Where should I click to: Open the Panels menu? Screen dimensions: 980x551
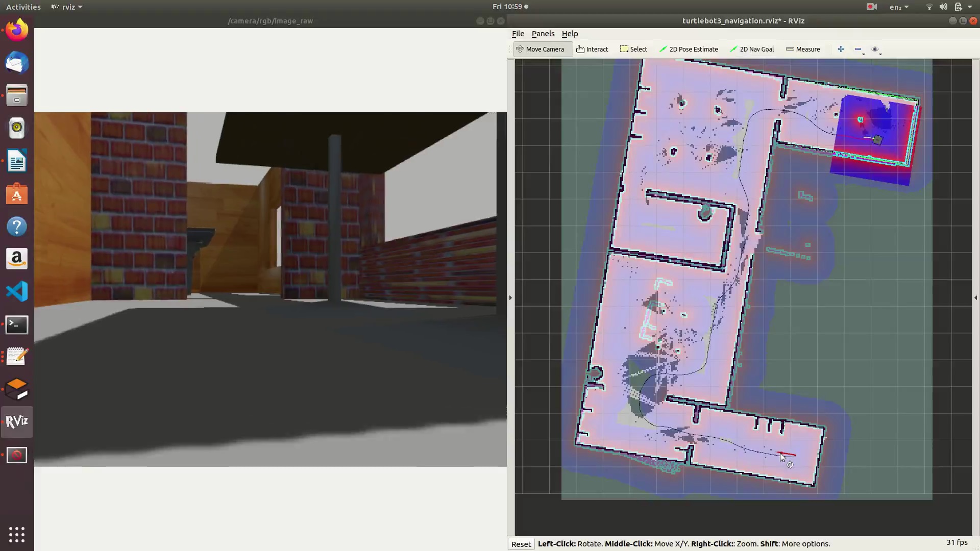(x=543, y=34)
